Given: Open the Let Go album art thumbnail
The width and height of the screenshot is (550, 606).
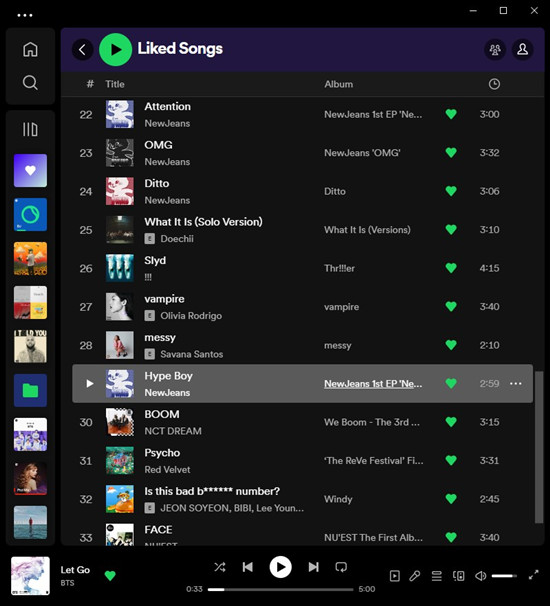Looking at the screenshot, I should point(30,576).
